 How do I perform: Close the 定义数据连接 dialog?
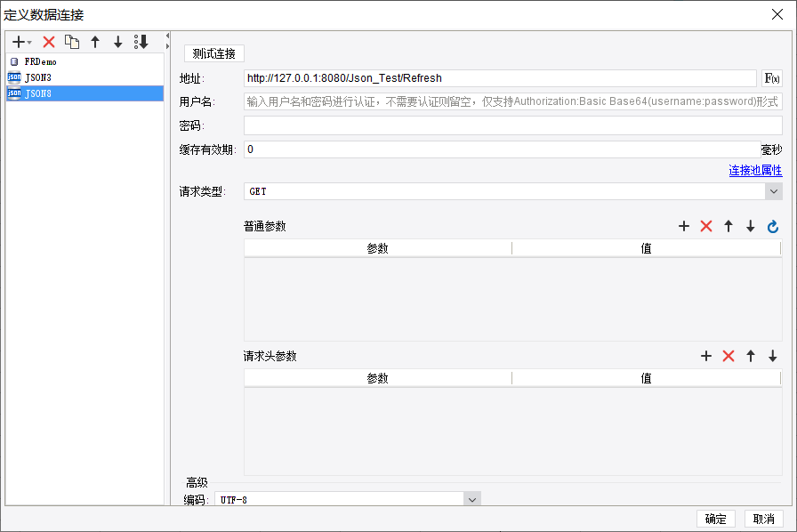click(777, 15)
